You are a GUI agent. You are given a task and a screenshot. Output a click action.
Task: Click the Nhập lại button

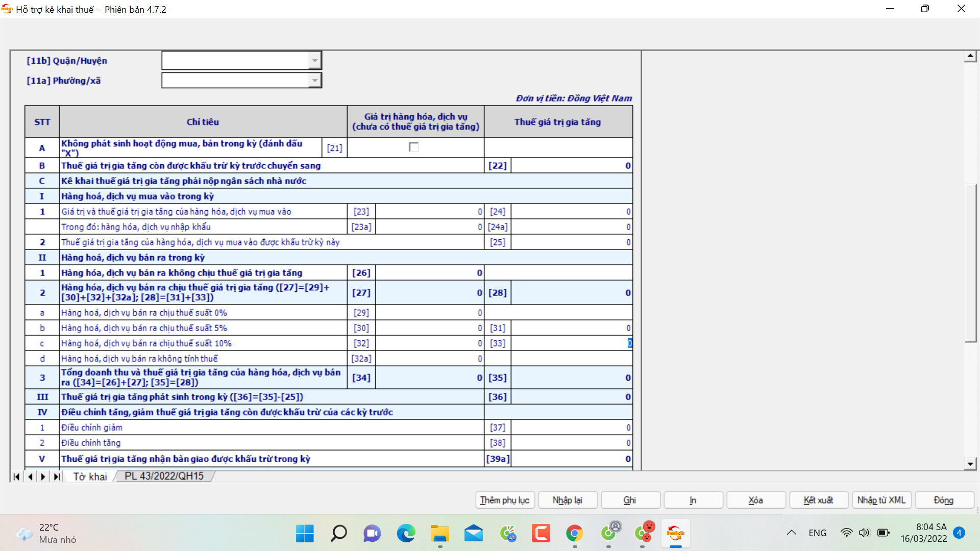click(x=568, y=500)
